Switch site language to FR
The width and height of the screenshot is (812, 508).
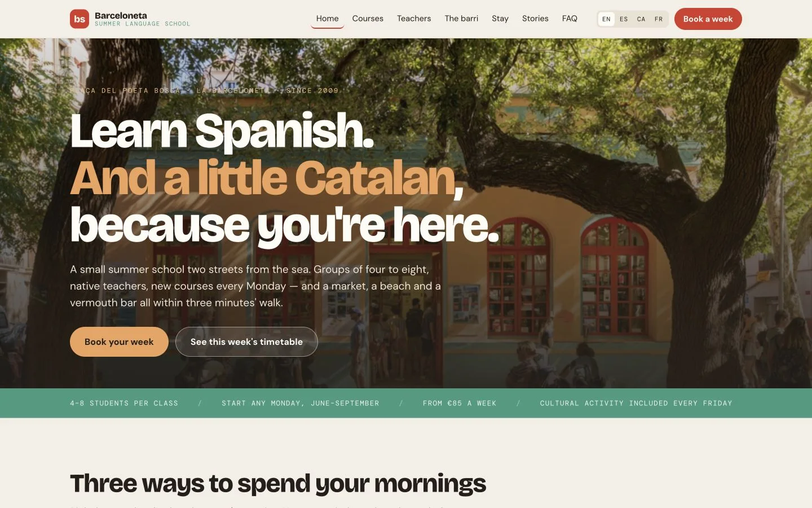pyautogui.click(x=659, y=19)
